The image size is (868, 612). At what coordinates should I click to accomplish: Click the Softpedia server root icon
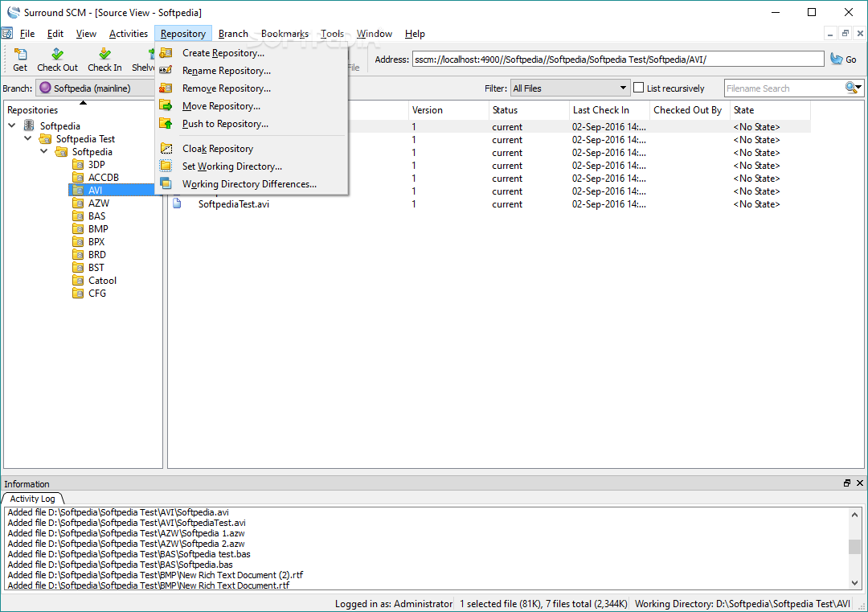tap(29, 125)
